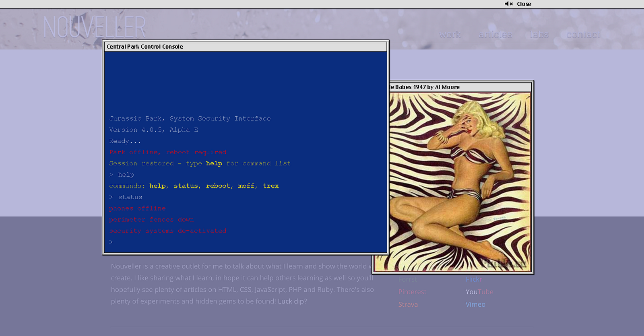Open the articles navigation item
The image size is (644, 336).
point(495,35)
